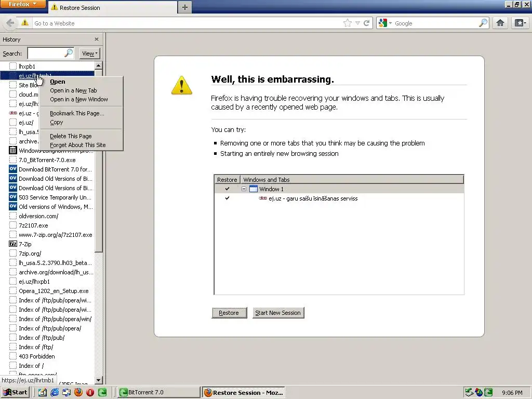Toggle restore checkmark for Window 1
532x399 pixels.
[227, 189]
